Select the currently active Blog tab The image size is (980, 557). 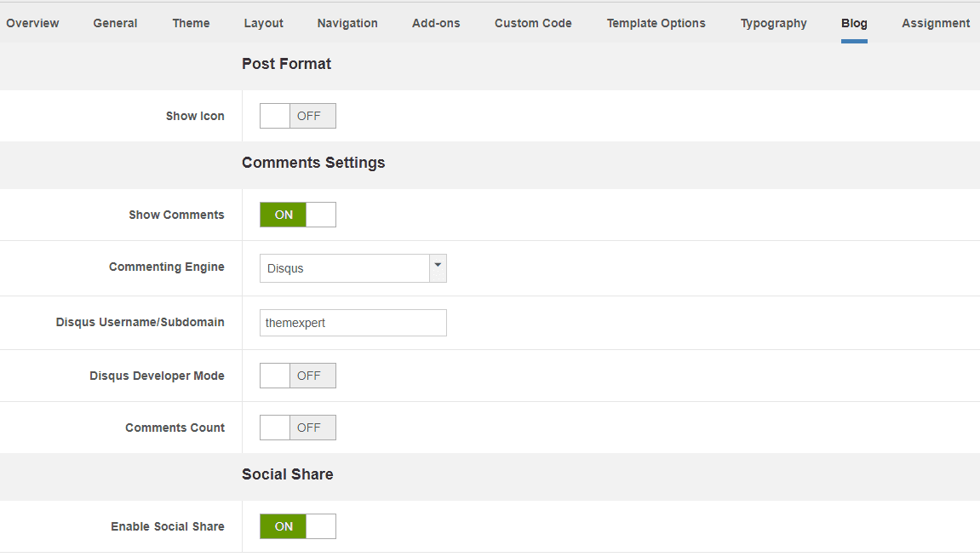(854, 23)
